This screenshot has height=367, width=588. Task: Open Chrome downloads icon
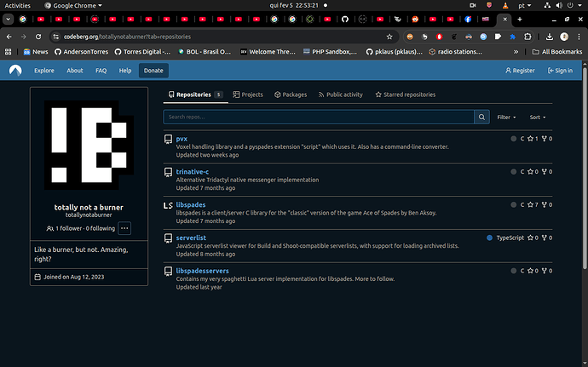point(550,37)
